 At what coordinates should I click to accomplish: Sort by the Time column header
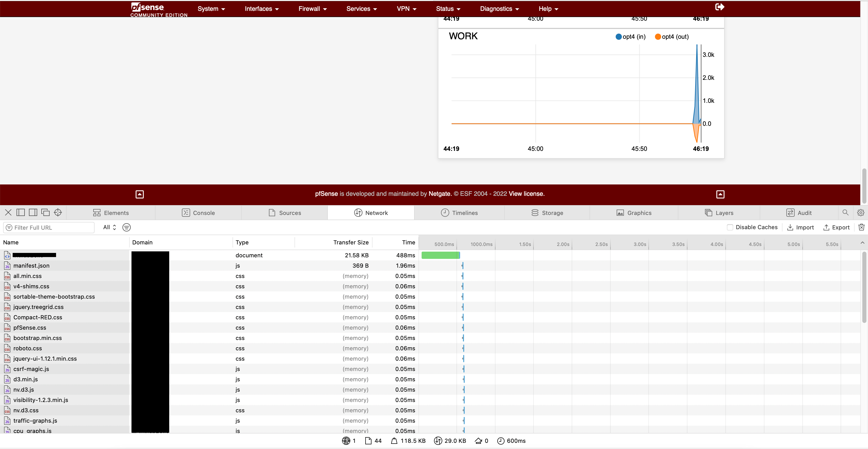click(x=395, y=242)
